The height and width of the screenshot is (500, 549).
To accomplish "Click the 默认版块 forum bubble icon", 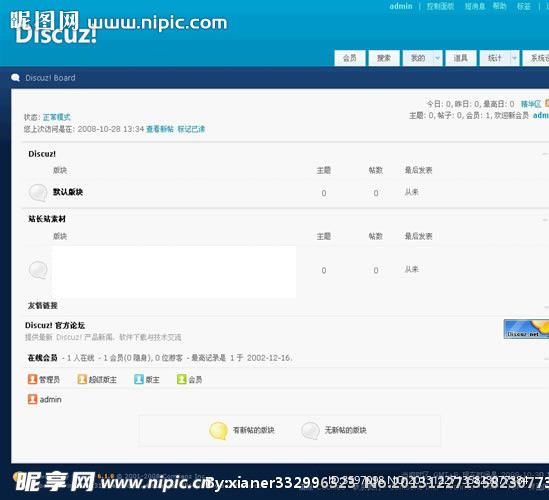I will tap(38, 193).
